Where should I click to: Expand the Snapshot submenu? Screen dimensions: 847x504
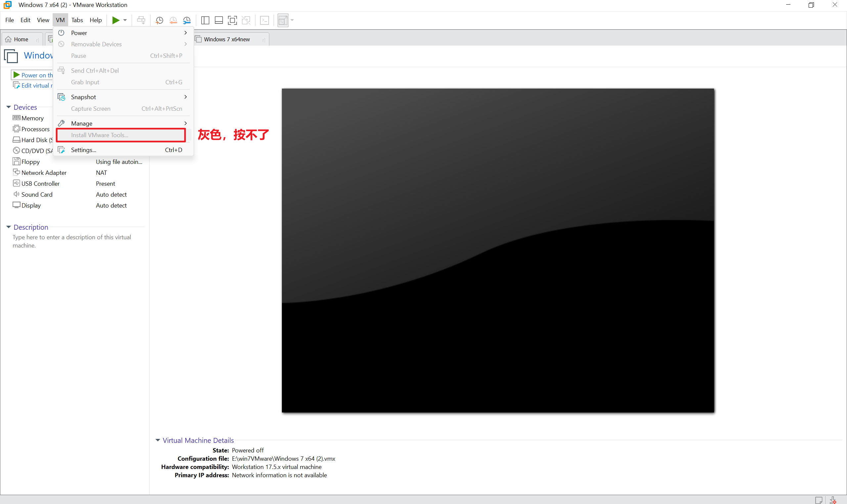186,97
